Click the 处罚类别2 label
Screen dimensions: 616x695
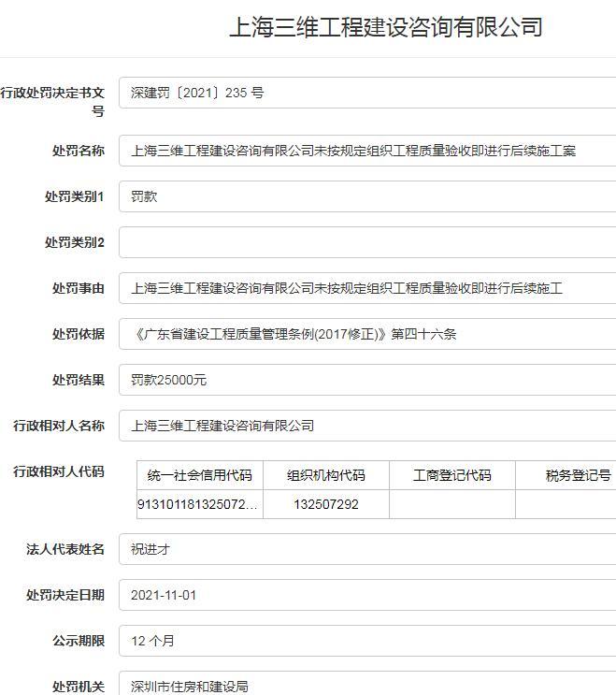[75, 242]
